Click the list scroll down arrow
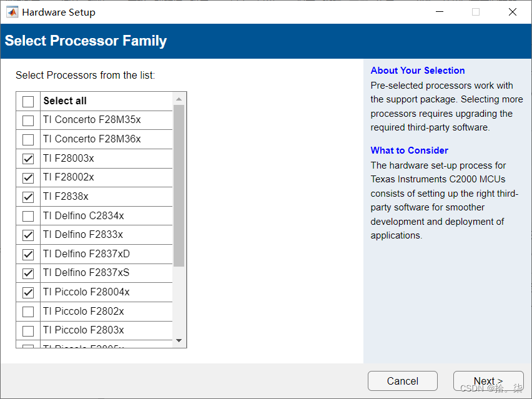The height and width of the screenshot is (399, 532). [x=179, y=340]
